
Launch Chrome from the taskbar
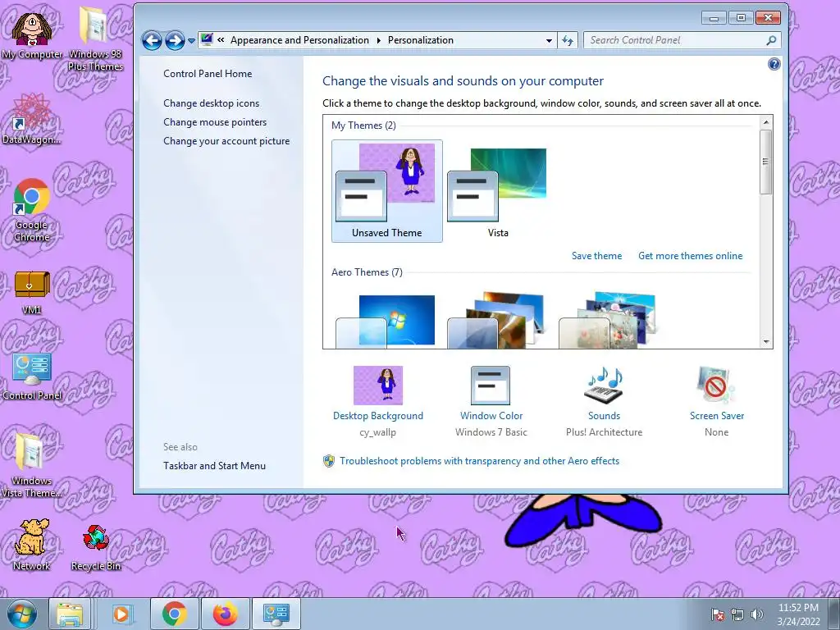(174, 614)
